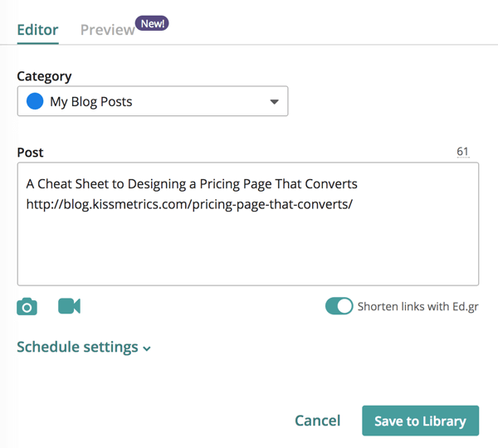498x448 pixels.
Task: Disable the Ed.gr link shortening switch
Action: [x=339, y=306]
